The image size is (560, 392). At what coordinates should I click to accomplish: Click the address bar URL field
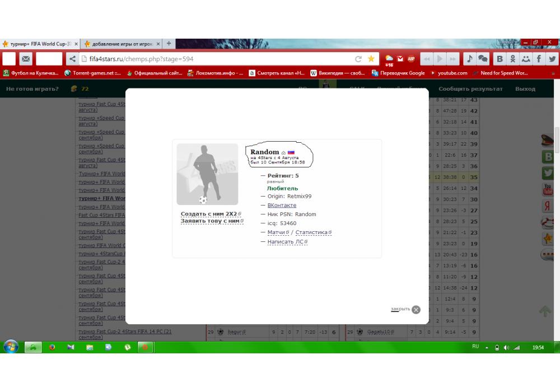tap(218, 59)
